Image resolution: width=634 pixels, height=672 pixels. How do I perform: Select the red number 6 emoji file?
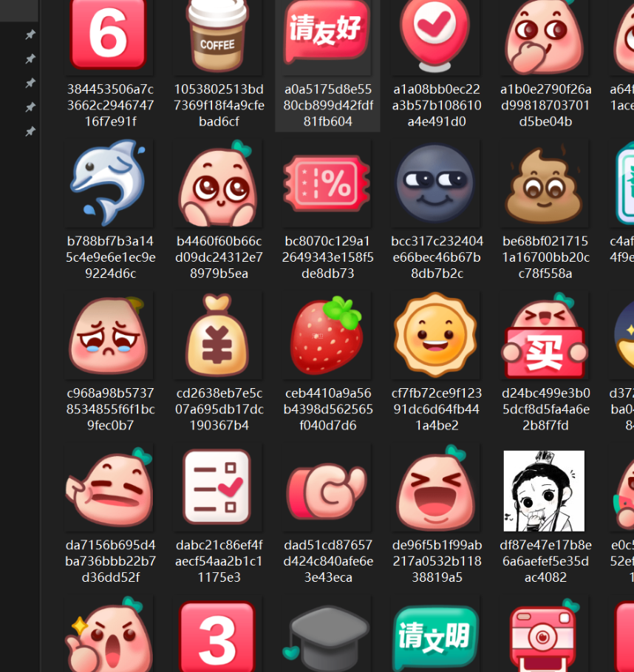click(x=109, y=35)
